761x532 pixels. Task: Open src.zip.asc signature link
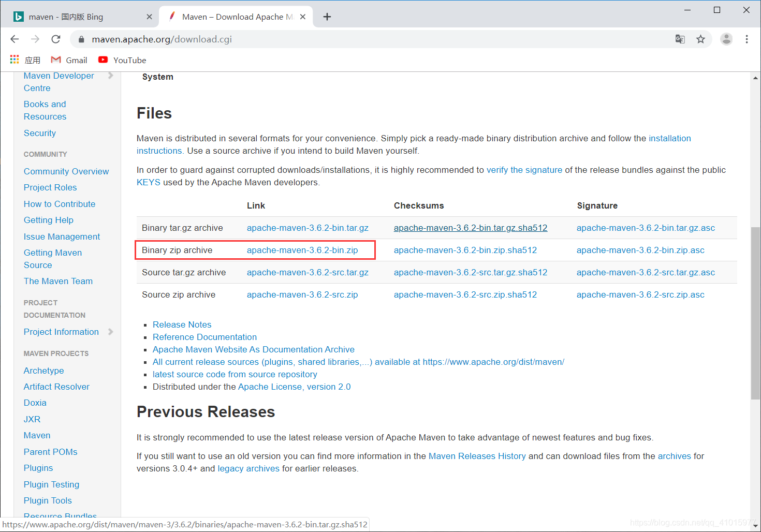[640, 294]
